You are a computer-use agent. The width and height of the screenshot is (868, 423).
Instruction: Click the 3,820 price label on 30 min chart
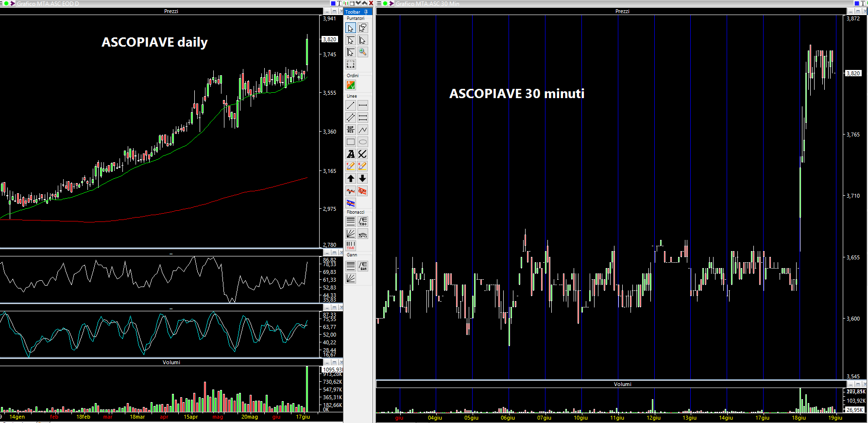[853, 73]
